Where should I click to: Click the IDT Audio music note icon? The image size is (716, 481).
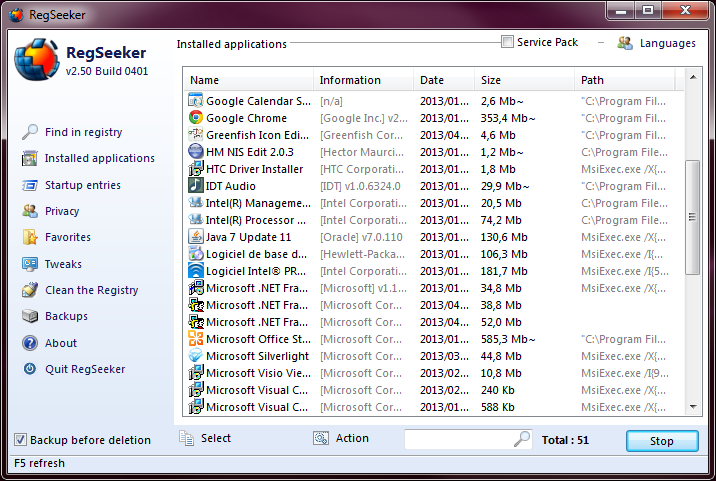(195, 185)
